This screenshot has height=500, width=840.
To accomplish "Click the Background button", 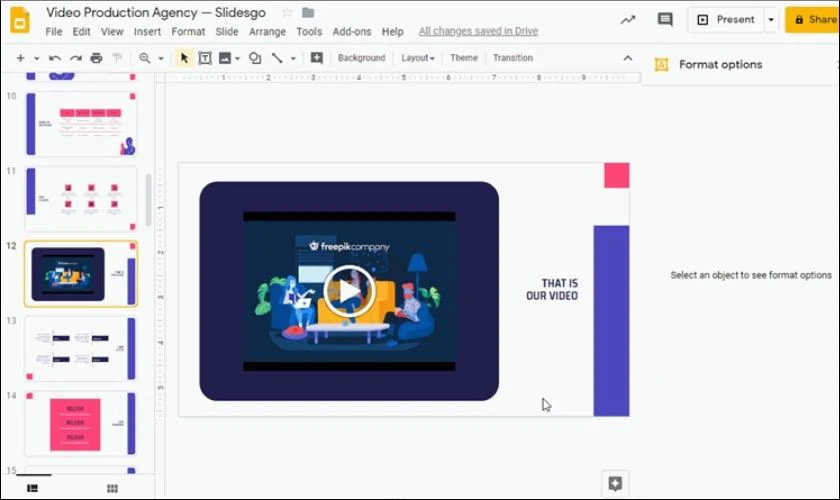I will [361, 58].
